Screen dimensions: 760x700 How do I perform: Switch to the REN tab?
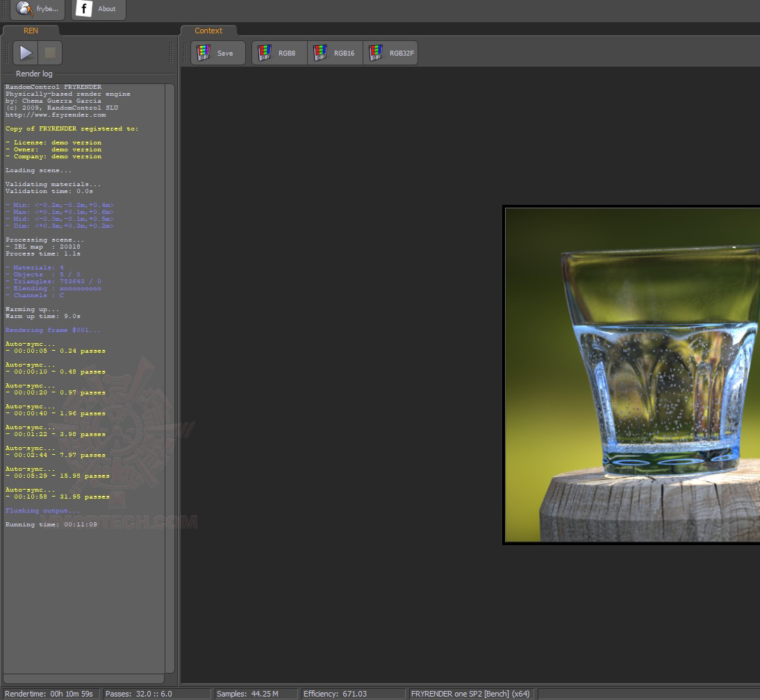point(31,31)
